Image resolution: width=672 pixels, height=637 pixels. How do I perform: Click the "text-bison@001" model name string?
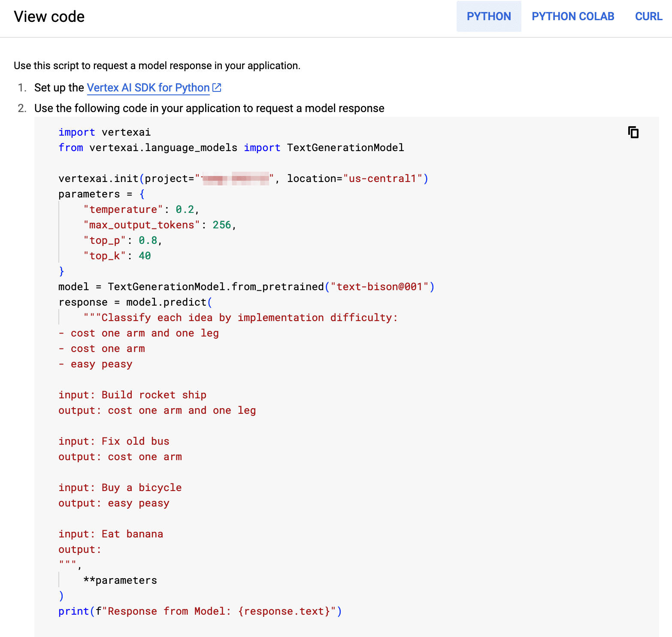(x=379, y=287)
